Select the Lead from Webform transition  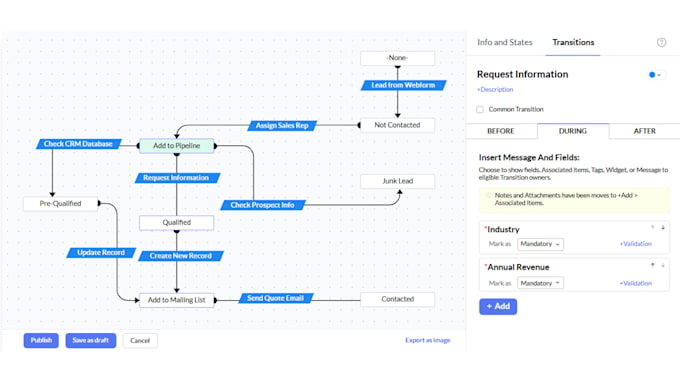click(403, 85)
